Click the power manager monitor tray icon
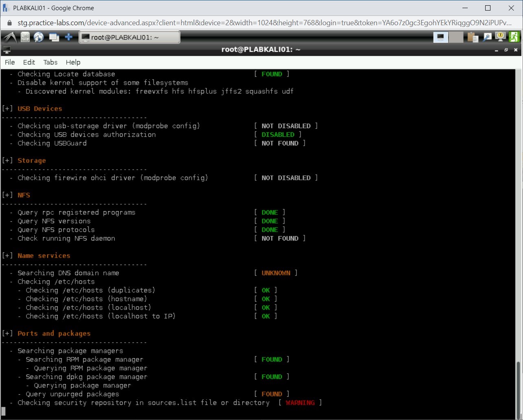This screenshot has width=523, height=420. pyautogui.click(x=500, y=37)
